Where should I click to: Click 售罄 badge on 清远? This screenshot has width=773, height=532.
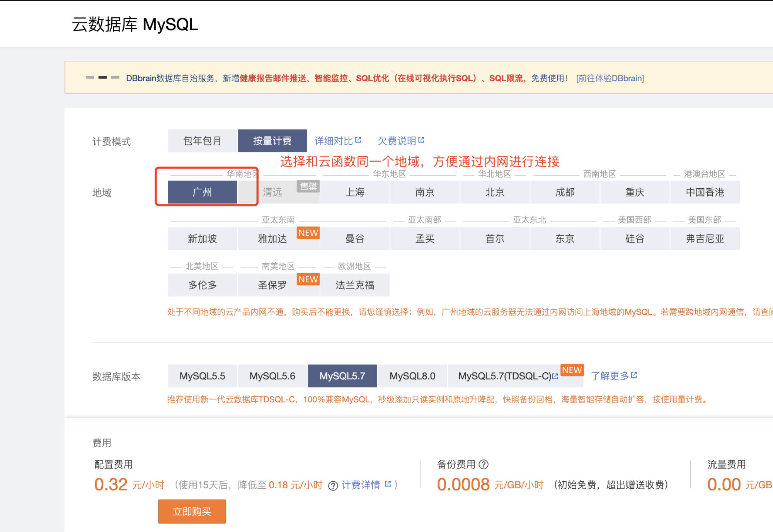(308, 186)
